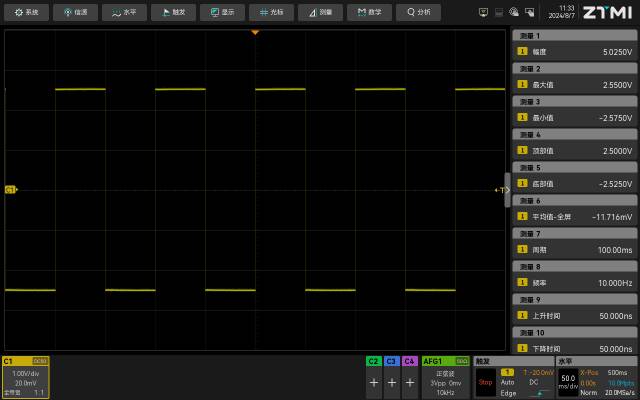Open the 水平 horizontal panel header at bottom
640x400 pixels.
pyautogui.click(x=597, y=361)
